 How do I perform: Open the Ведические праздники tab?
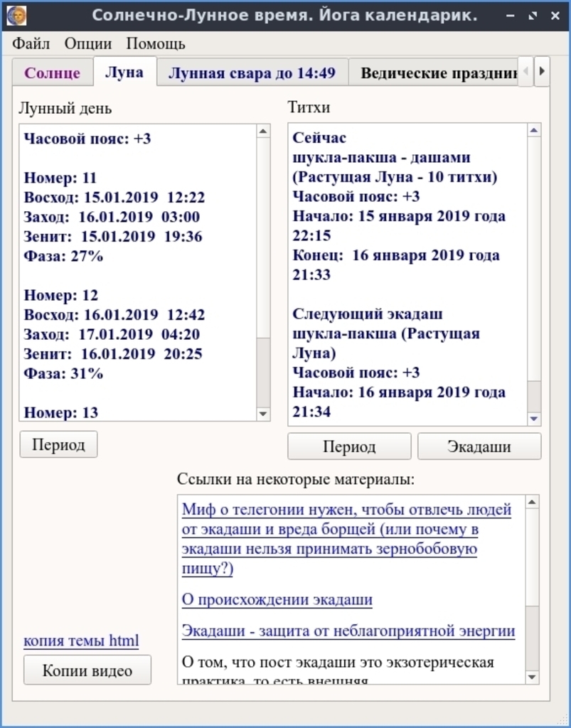437,73
